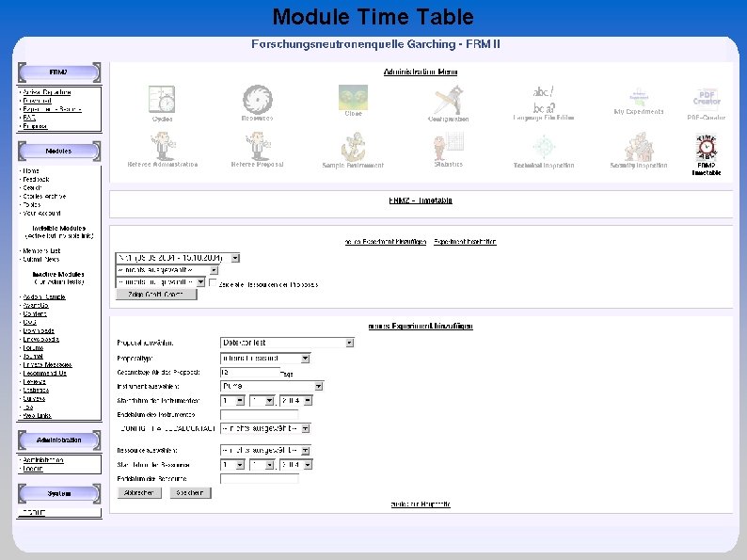Open Search in the Modules menu
Image resolution: width=747 pixels, height=560 pixels.
coord(32,188)
